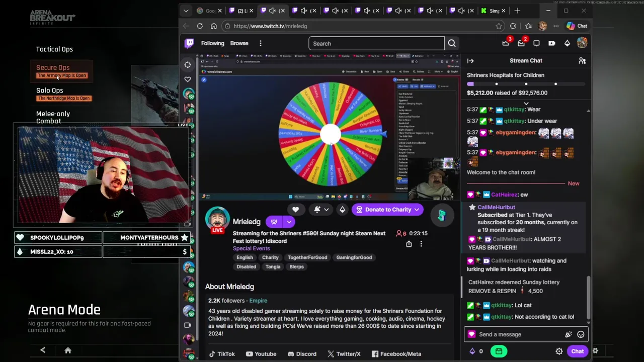Open the Facebook/Meta link

pyautogui.click(x=396, y=354)
